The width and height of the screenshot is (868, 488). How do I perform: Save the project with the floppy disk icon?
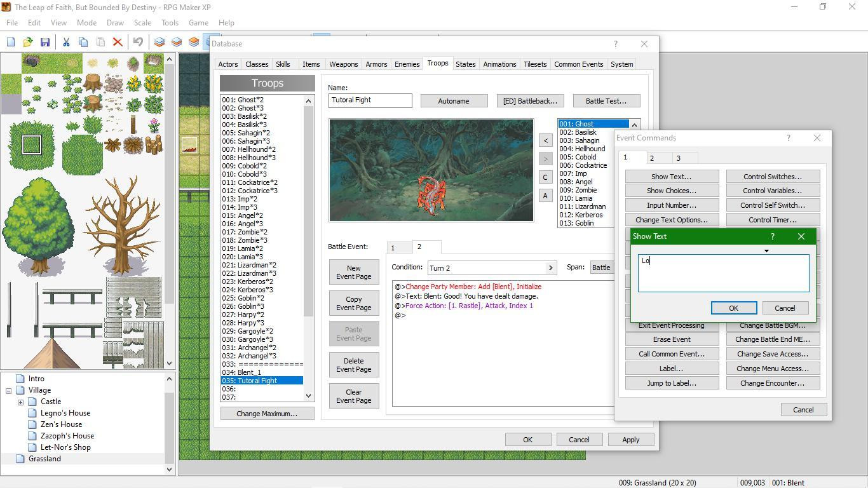tap(45, 42)
